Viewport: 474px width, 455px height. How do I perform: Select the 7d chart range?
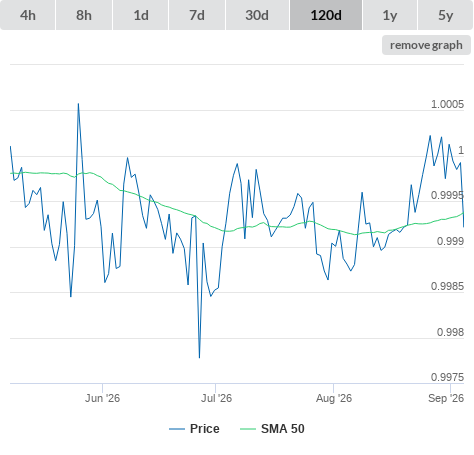tap(197, 15)
